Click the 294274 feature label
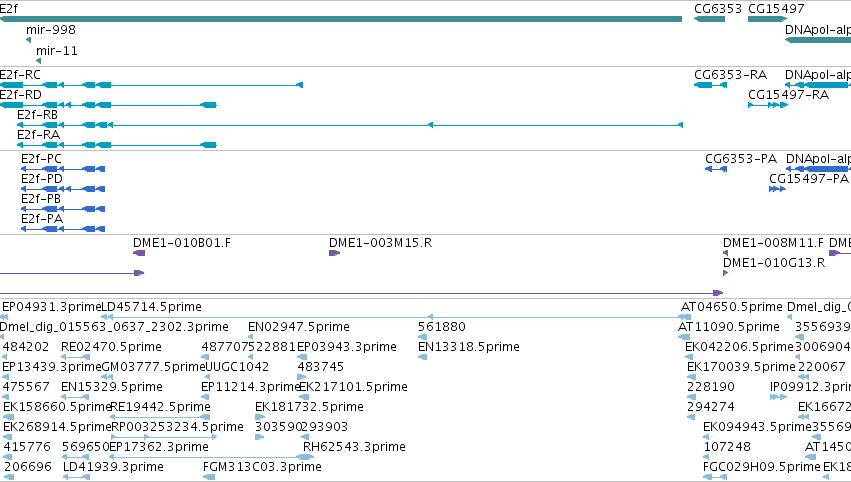This screenshot has height=482, width=851. 711,408
